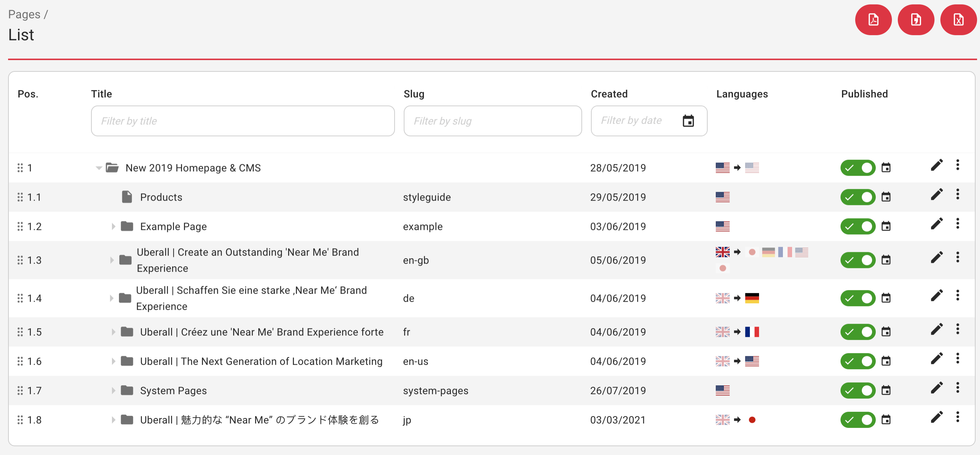The width and height of the screenshot is (980, 455).
Task: Click the Published column header
Action: pyautogui.click(x=864, y=94)
